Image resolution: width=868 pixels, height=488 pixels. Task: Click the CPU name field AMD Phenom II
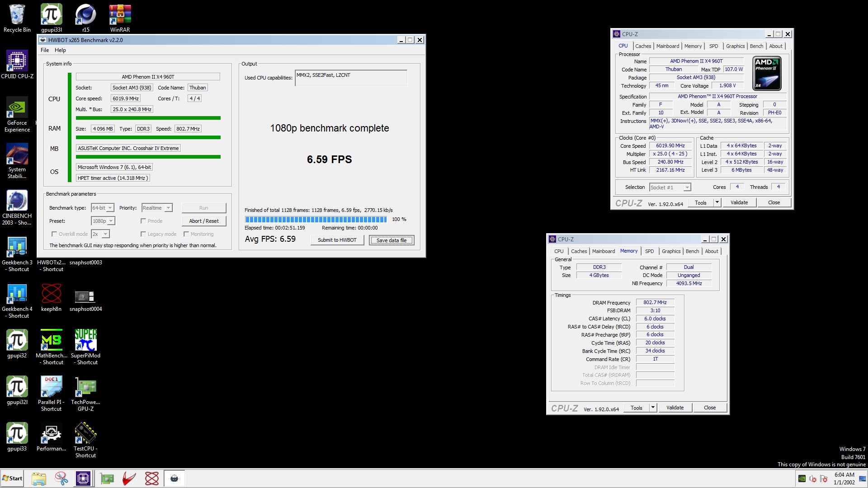(148, 77)
